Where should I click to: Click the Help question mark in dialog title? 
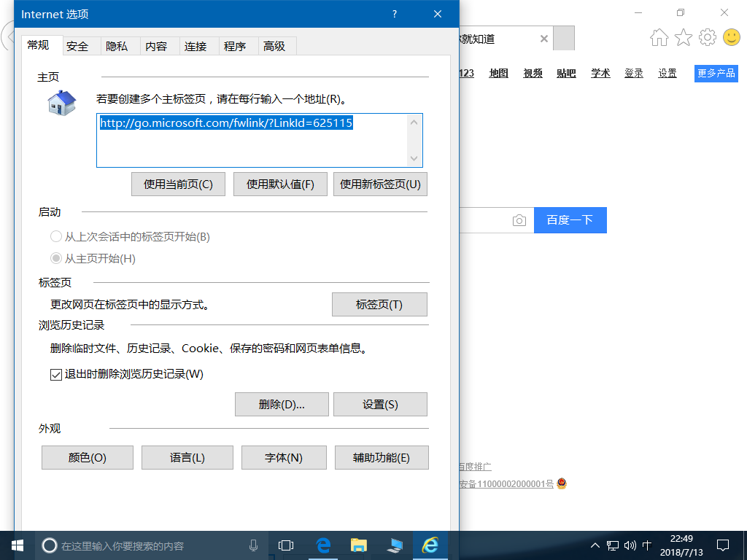click(395, 14)
